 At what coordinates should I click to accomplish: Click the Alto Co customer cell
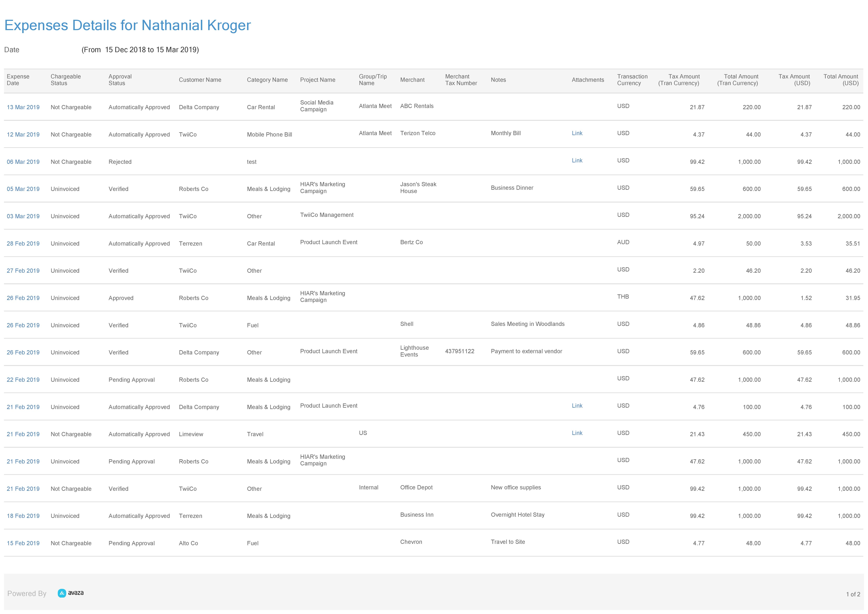point(188,543)
